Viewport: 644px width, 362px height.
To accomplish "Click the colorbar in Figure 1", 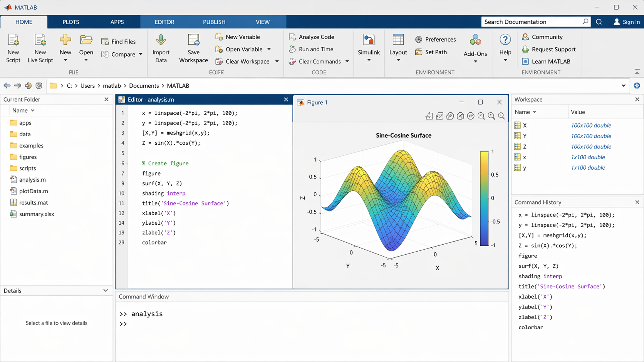I will 484,199.
